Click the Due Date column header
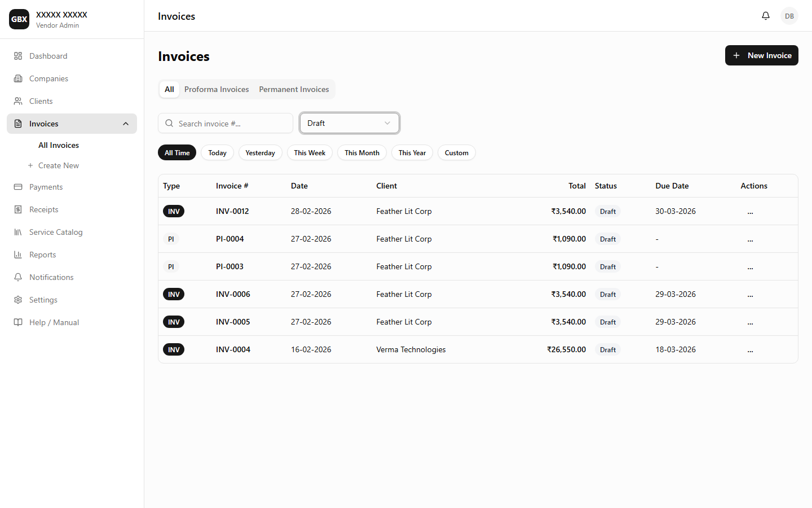Image resolution: width=812 pixels, height=508 pixels. pyautogui.click(x=672, y=186)
